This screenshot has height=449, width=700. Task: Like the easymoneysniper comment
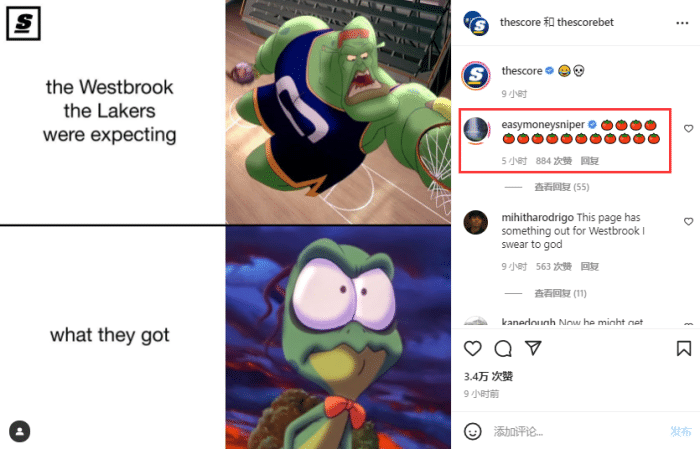point(688,129)
